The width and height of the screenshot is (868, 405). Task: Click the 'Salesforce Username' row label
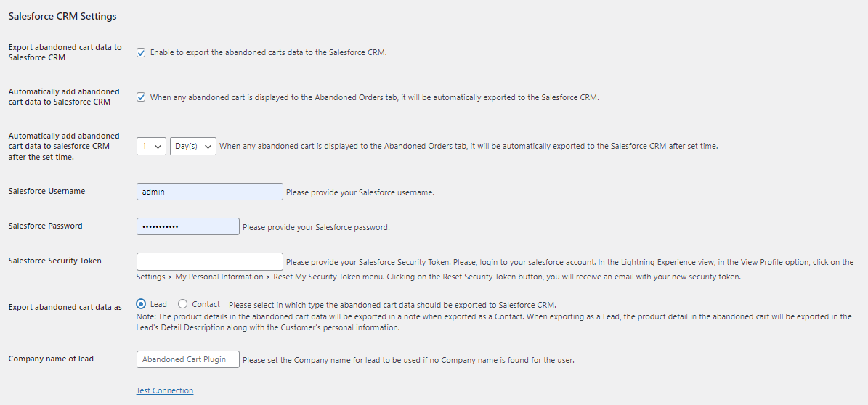click(x=46, y=192)
